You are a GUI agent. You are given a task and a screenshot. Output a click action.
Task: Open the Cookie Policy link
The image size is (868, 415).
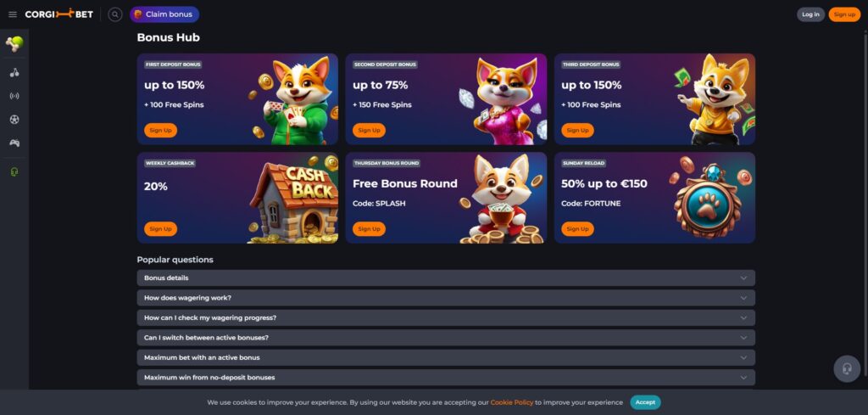tap(511, 403)
